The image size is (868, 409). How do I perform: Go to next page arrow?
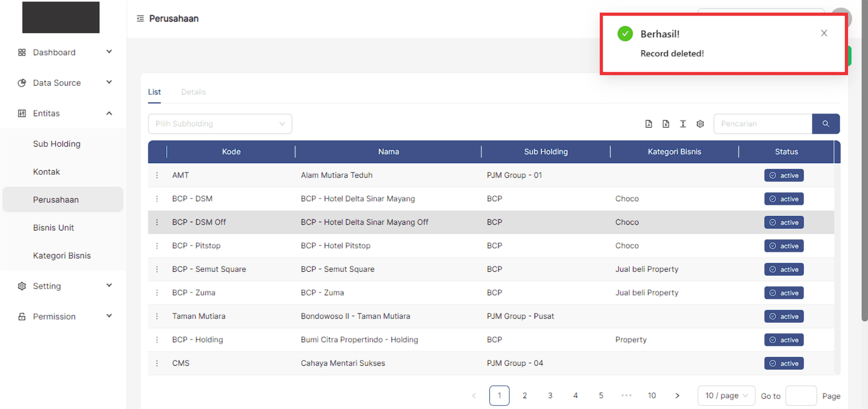tap(677, 396)
